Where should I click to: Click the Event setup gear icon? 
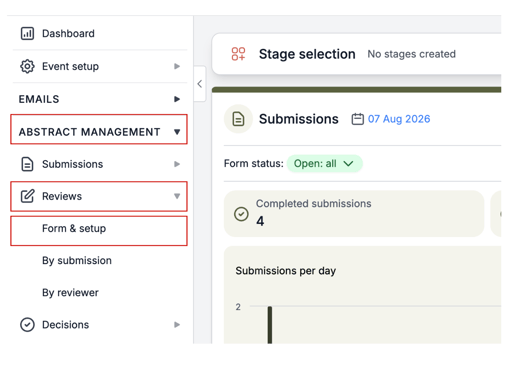tap(27, 66)
